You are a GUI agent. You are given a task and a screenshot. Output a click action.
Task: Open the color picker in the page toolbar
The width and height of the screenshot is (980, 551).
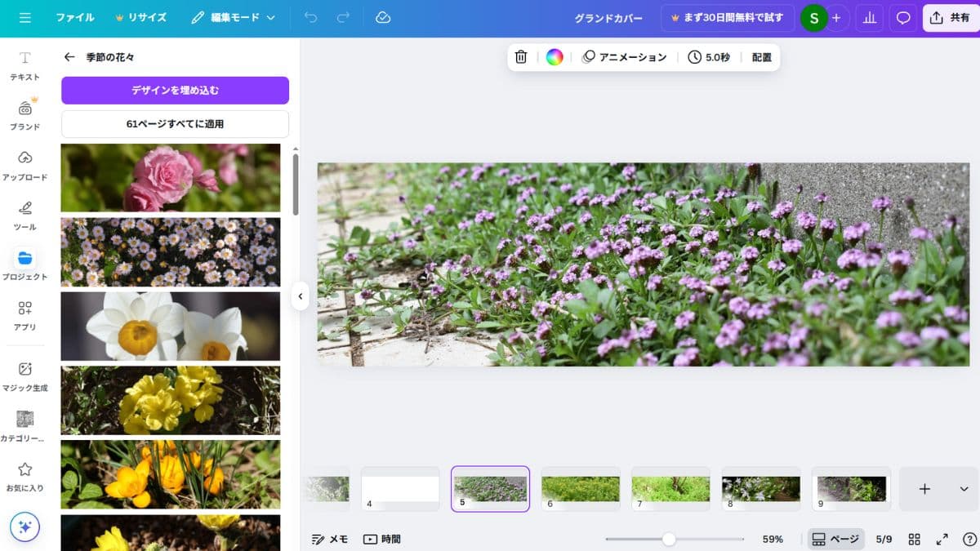pos(555,57)
